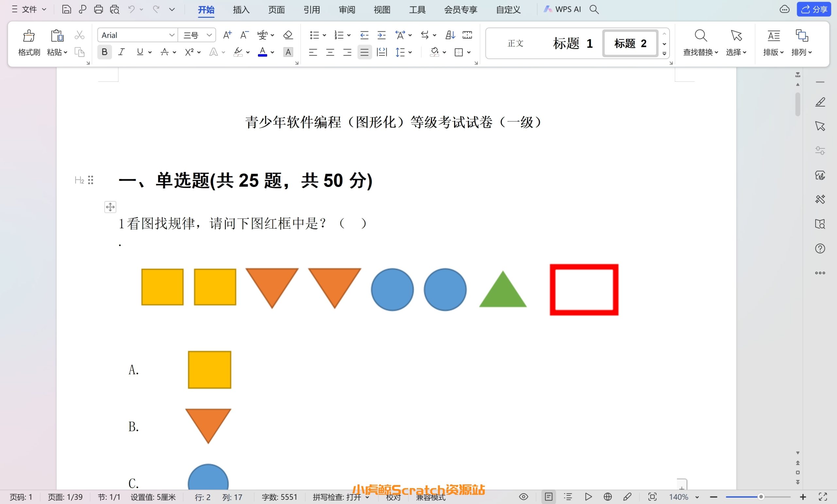Click the play slideshow icon in status bar
837x504 pixels.
588,497
